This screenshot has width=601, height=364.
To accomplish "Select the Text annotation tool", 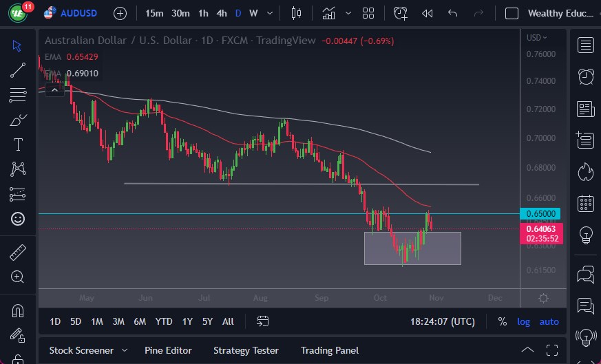I will pos(18,144).
